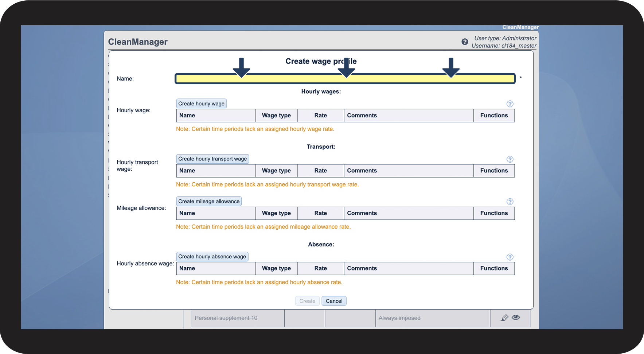Select Rate header in mileage allowance table
Viewport: 644px width, 354px height.
(320, 213)
